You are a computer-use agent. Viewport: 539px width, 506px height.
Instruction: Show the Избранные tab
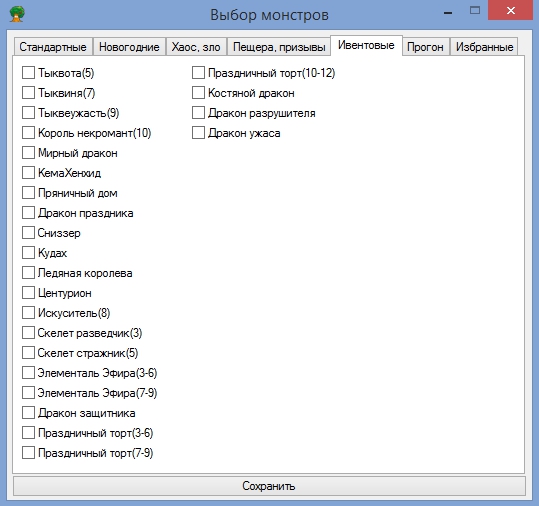pyautogui.click(x=484, y=47)
